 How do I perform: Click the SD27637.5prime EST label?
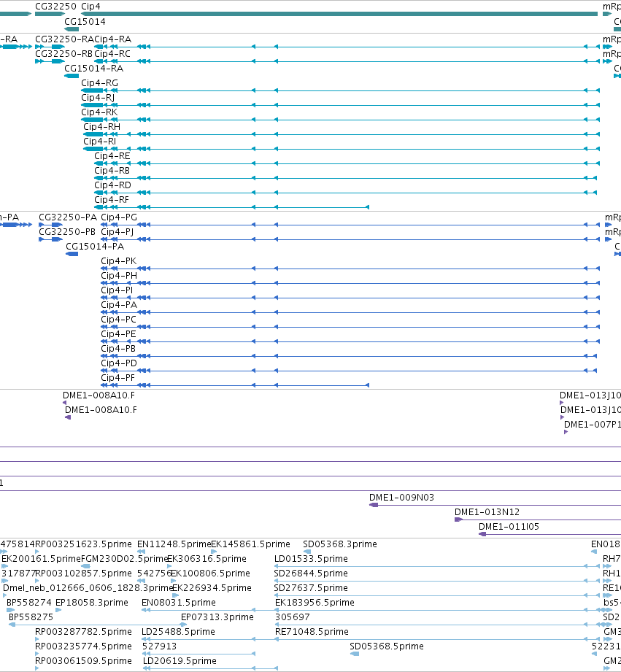click(x=311, y=588)
